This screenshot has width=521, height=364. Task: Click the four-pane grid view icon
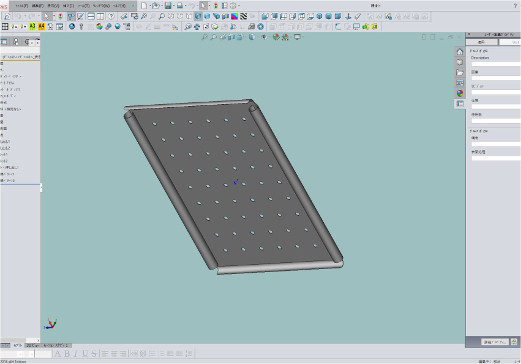pyautogui.click(x=5, y=26)
